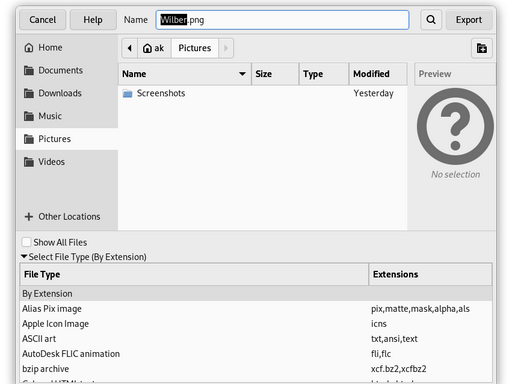Viewport: 512px width, 384px height.
Task: Click the Export button
Action: click(469, 20)
